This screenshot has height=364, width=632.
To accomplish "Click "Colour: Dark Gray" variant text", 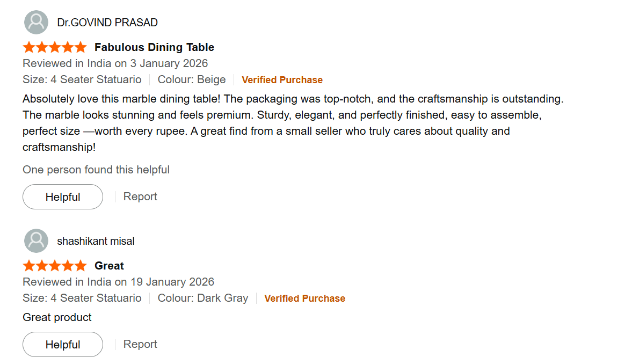I will (x=203, y=298).
